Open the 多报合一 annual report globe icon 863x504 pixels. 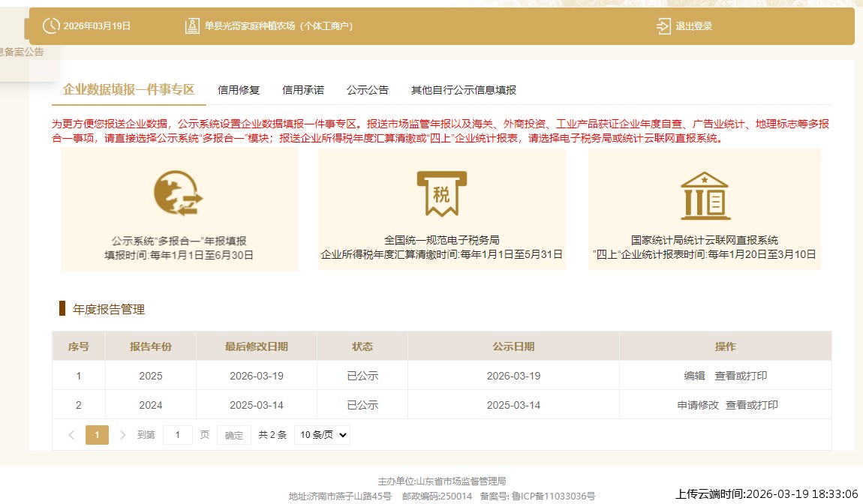click(x=179, y=193)
